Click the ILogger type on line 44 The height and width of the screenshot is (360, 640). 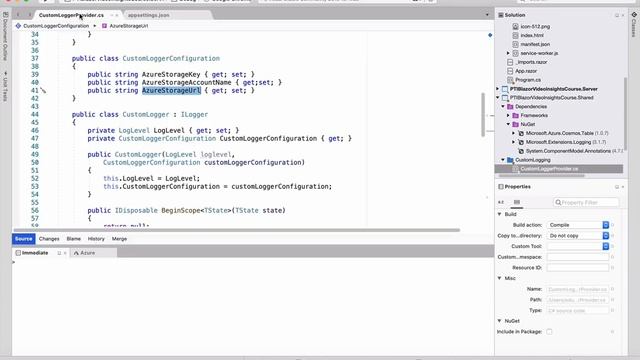point(194,115)
